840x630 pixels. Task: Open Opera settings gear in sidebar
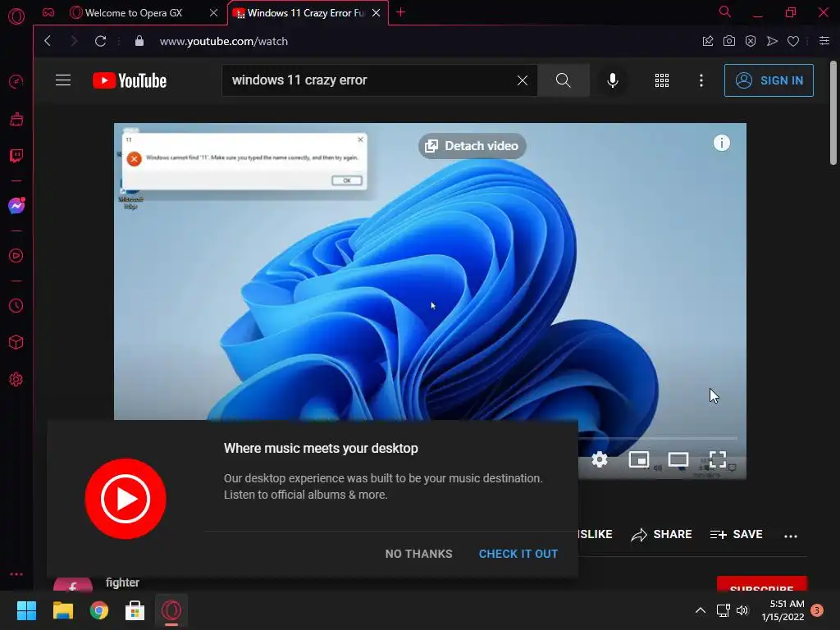click(x=16, y=379)
